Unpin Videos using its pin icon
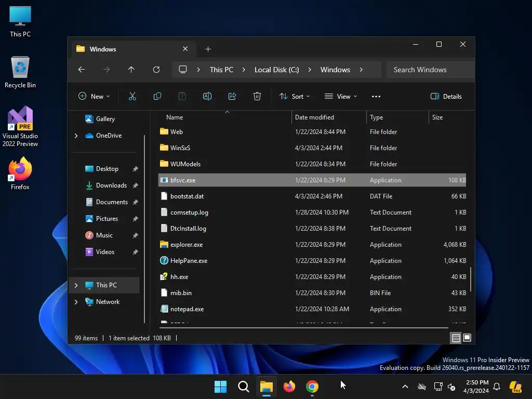 (136, 252)
